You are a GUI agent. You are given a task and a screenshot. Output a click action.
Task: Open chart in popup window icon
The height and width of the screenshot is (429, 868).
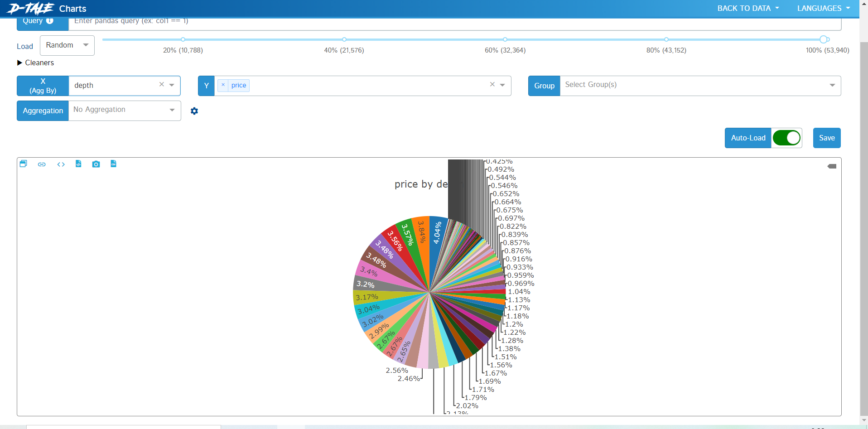tap(24, 164)
